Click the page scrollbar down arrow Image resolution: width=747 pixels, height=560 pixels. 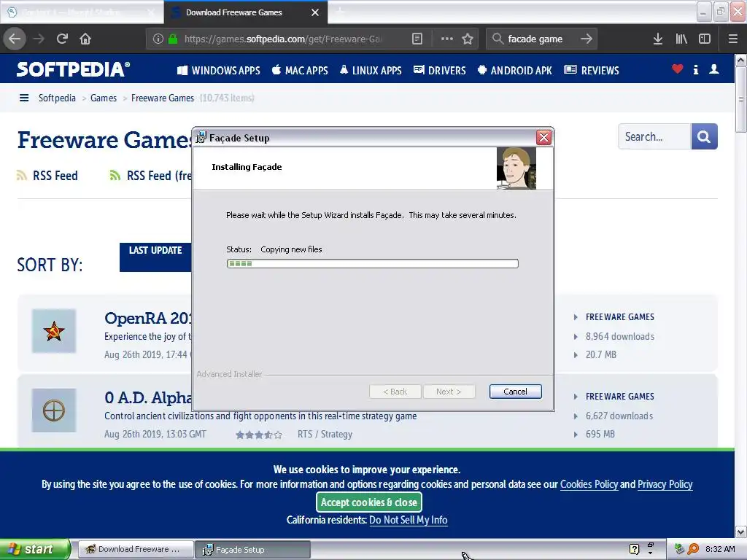(x=741, y=532)
